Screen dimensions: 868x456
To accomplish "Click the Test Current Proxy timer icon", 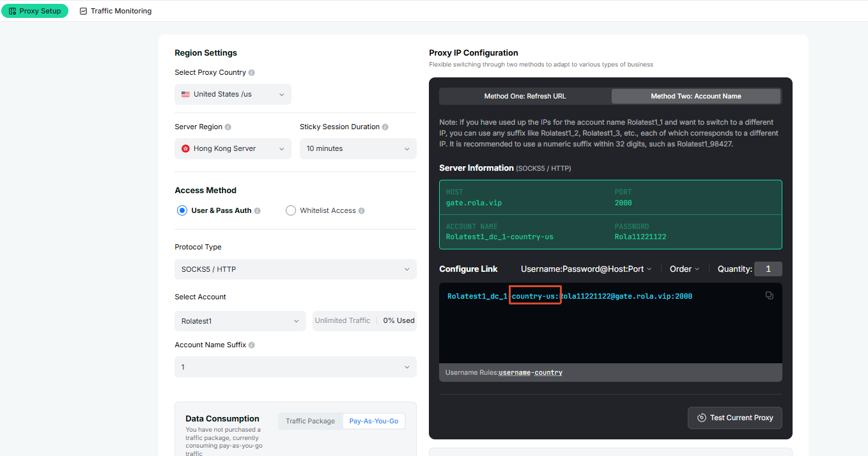I will tap(701, 418).
